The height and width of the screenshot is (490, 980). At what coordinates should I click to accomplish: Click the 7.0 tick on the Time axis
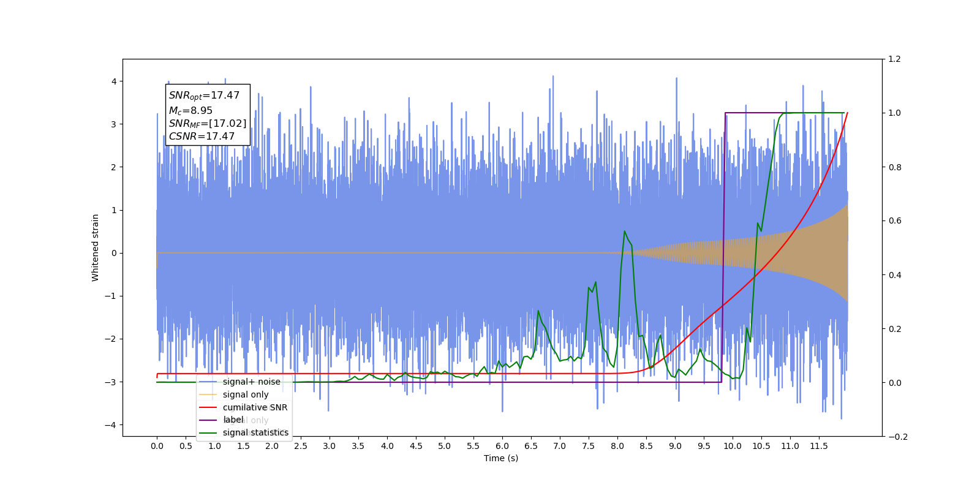(560, 446)
